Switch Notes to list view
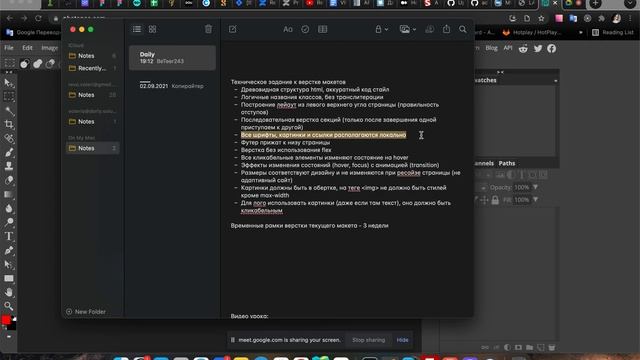This screenshot has height=360, width=640. pos(137,29)
